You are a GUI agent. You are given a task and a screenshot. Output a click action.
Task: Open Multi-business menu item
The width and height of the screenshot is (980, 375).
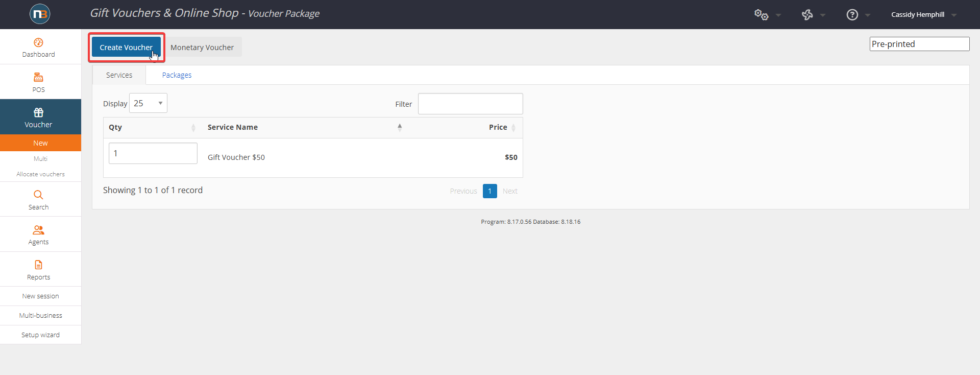40,316
